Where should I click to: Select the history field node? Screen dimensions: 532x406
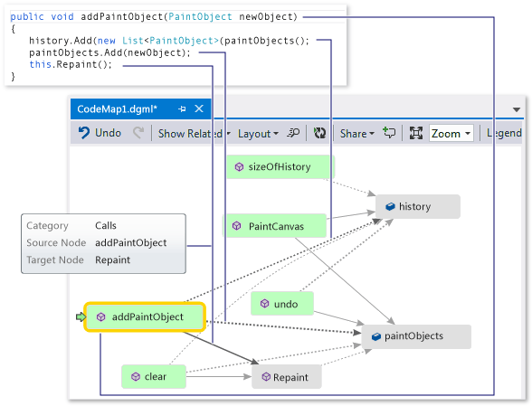pos(418,206)
